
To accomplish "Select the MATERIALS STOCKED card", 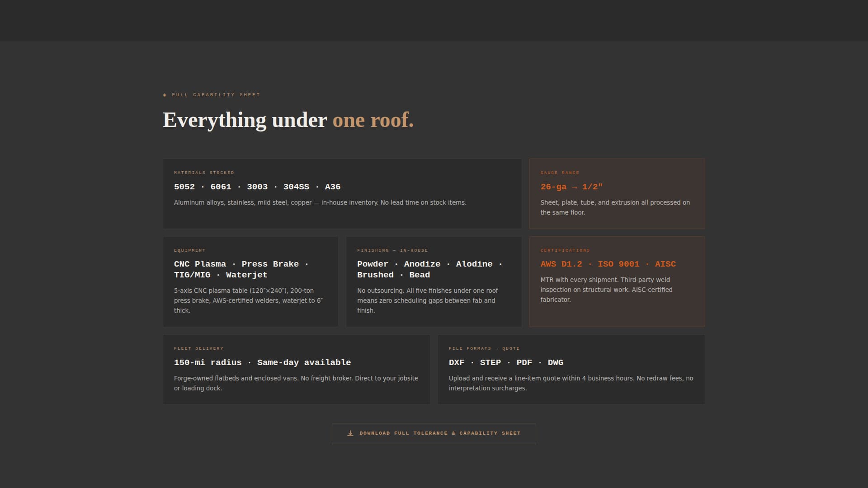I will pos(342,193).
